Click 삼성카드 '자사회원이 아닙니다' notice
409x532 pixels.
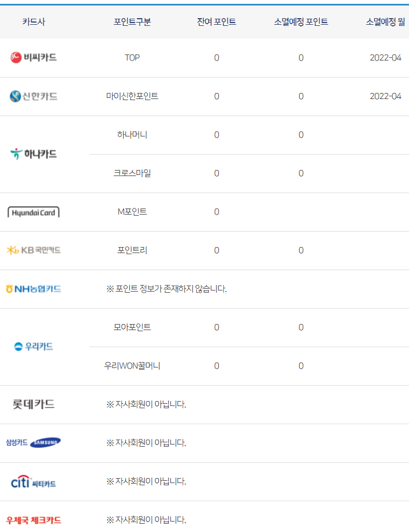[146, 443]
